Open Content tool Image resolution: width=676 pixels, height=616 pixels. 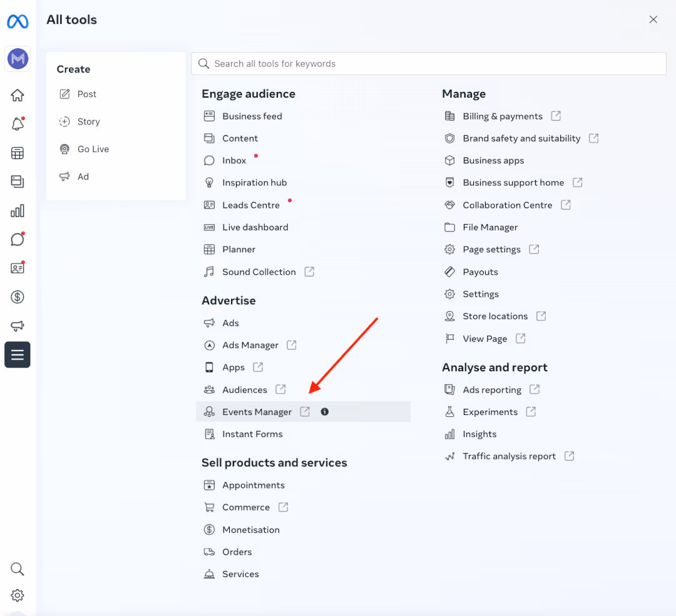pos(230,138)
